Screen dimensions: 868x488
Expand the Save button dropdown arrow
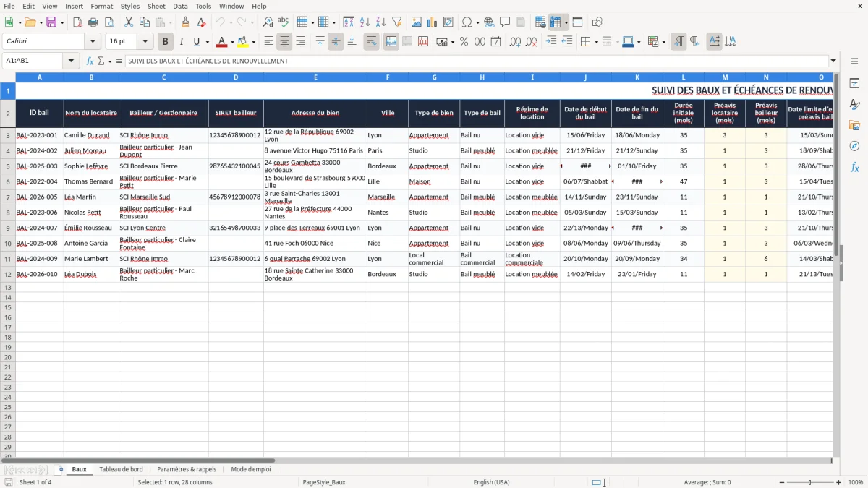[62, 22]
